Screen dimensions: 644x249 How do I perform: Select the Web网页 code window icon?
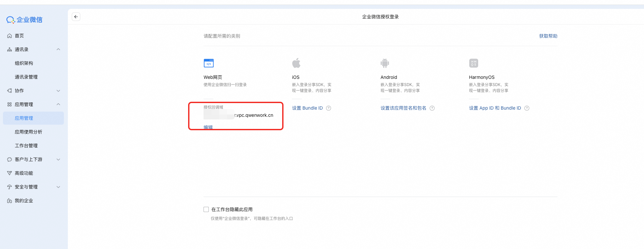(x=209, y=63)
